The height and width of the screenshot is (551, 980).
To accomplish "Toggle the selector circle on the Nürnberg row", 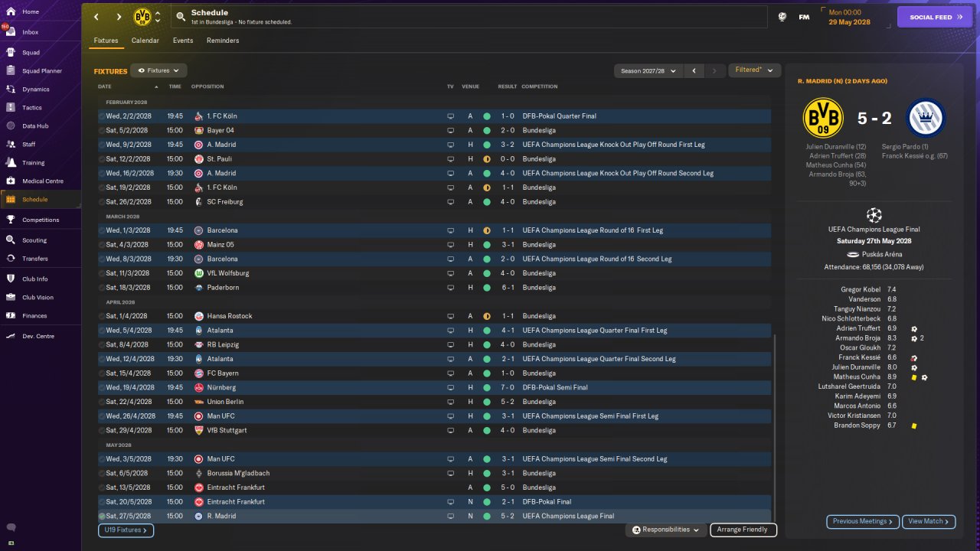I will coord(102,388).
